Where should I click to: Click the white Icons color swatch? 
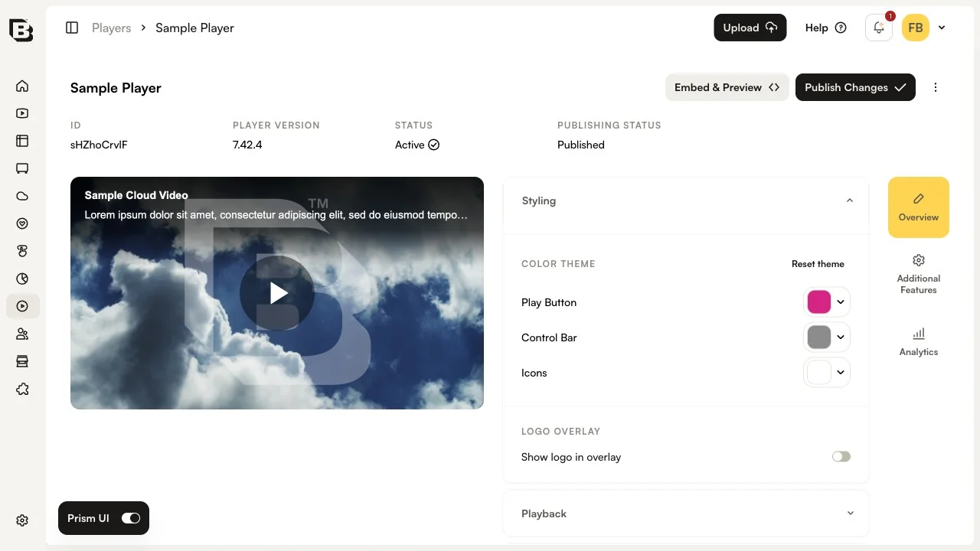(x=819, y=373)
